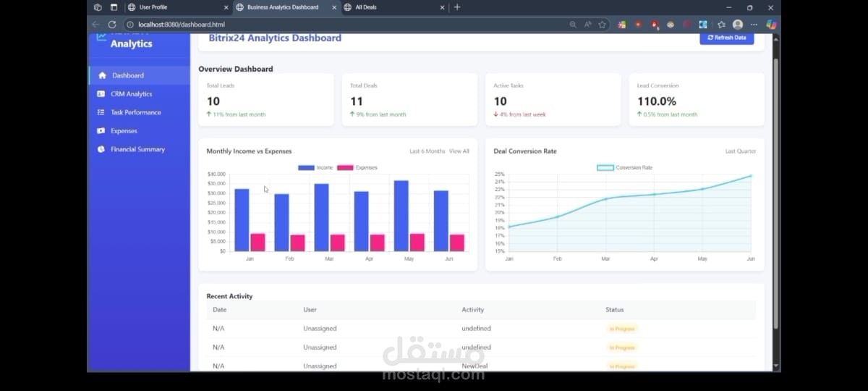Click the Recent Activity heading

tap(229, 296)
